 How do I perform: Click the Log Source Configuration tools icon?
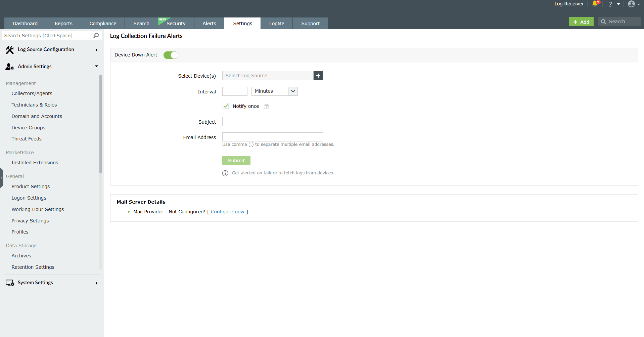(10, 50)
